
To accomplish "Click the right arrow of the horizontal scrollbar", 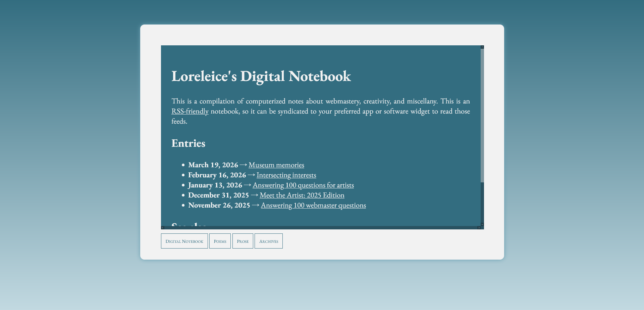I will pyautogui.click(x=479, y=227).
